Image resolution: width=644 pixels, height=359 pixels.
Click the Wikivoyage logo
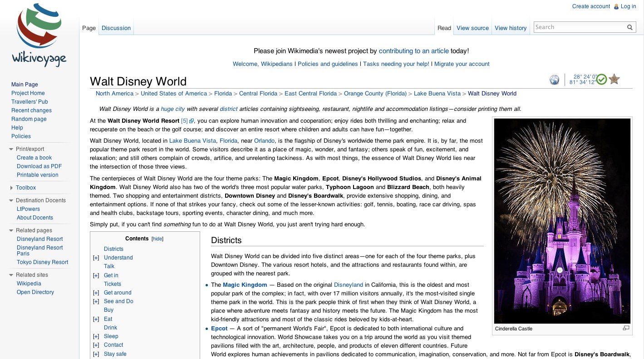tap(39, 35)
